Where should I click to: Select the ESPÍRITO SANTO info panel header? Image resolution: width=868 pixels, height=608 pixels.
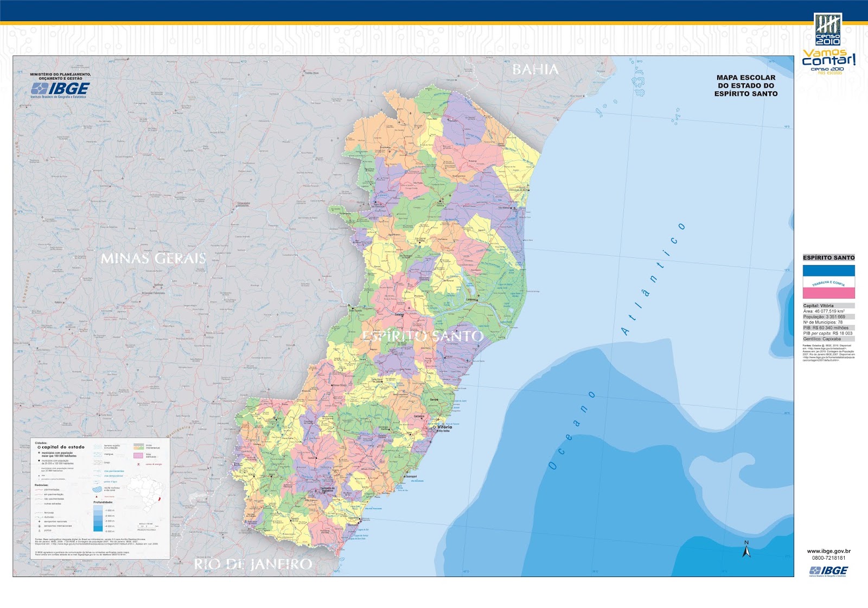click(x=829, y=258)
